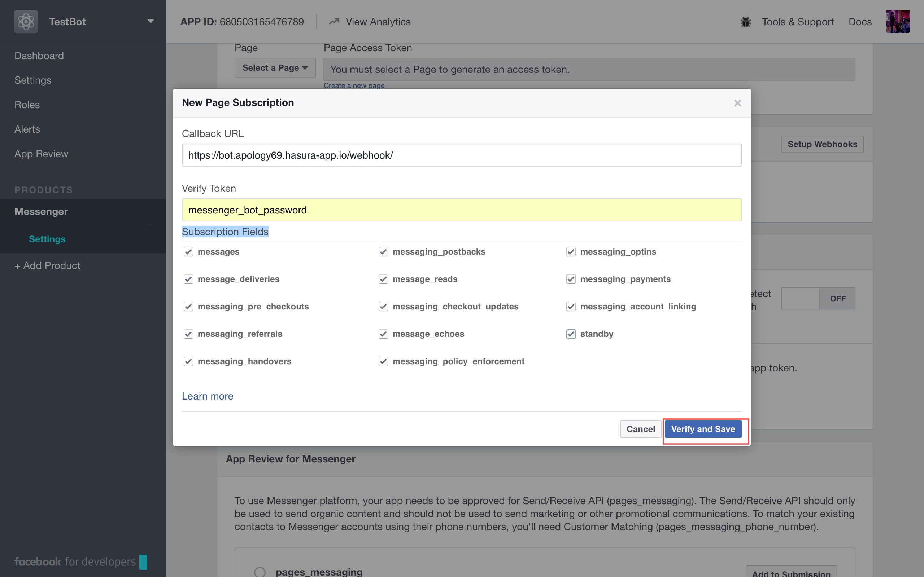Open the Select a Page dropdown
This screenshot has width=924, height=577.
275,68
